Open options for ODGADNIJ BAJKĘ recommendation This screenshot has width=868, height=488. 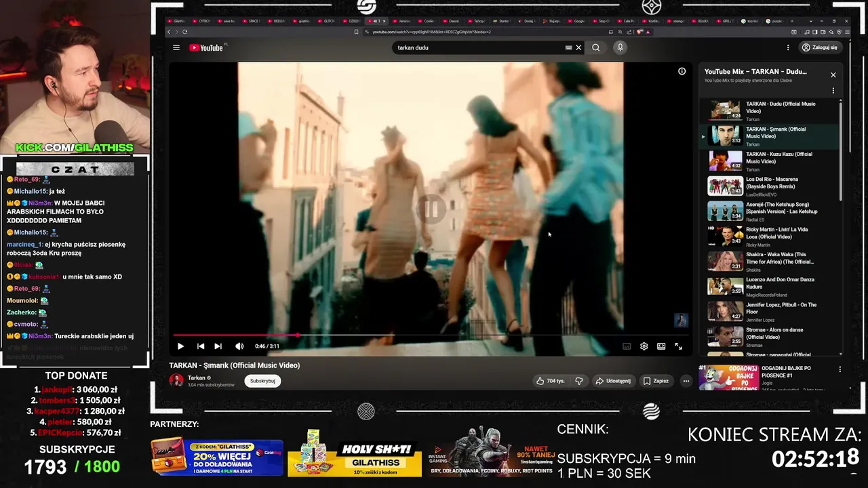(840, 369)
